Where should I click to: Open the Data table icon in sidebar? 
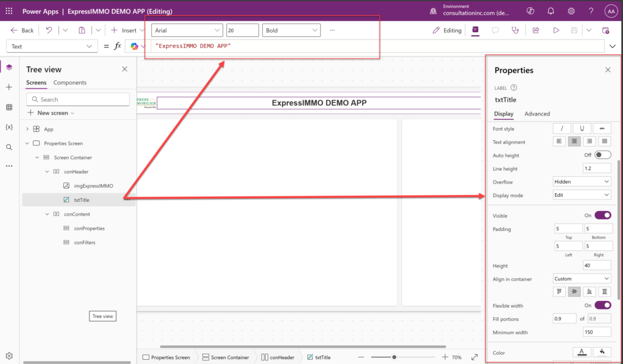pyautogui.click(x=9, y=107)
